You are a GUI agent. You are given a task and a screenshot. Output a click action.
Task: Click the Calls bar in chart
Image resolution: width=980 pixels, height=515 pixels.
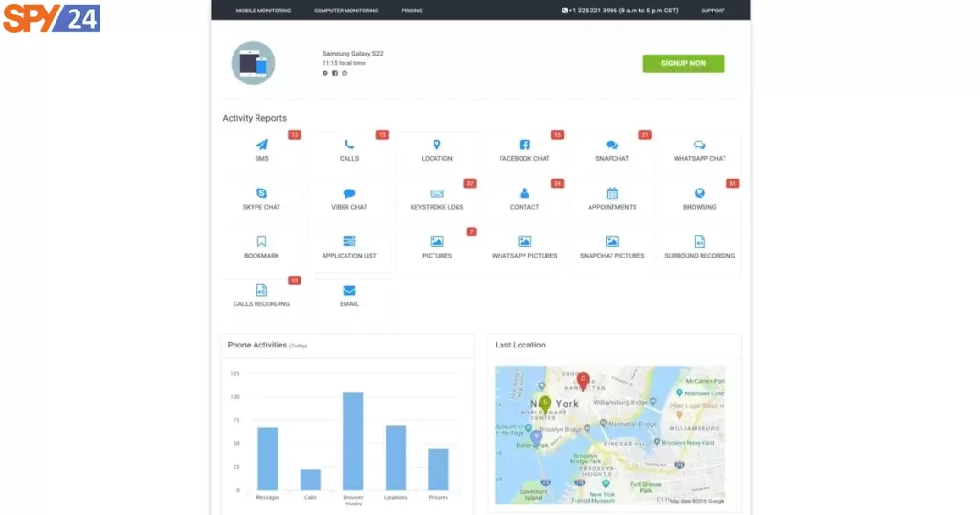(311, 480)
